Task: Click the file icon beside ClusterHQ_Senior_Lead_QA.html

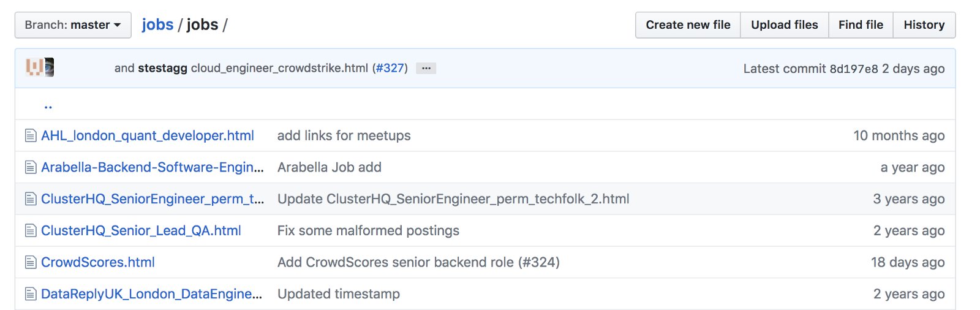Action: point(31,231)
